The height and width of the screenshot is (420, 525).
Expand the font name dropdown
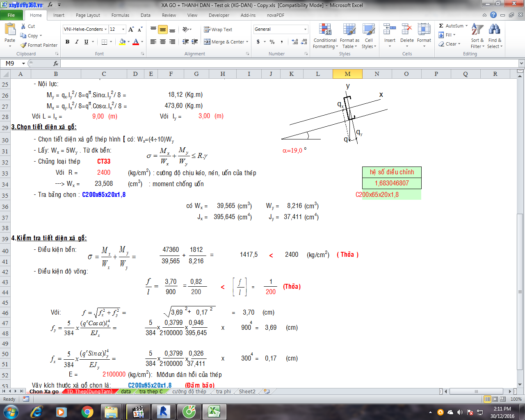click(106, 30)
